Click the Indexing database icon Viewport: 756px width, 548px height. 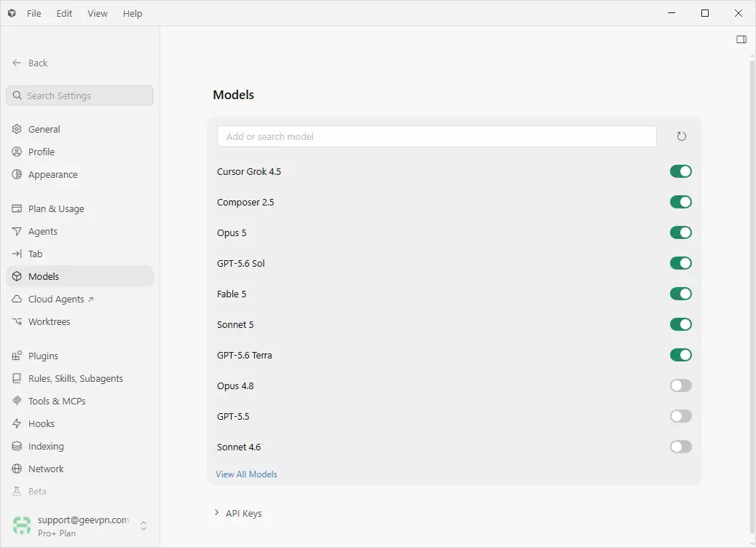click(x=17, y=446)
